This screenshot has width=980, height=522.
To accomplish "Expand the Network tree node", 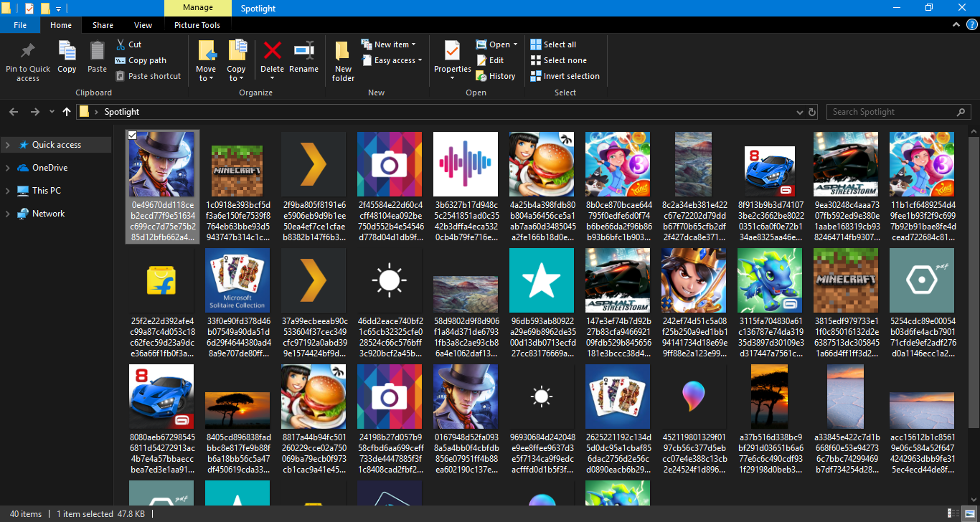I will (x=8, y=214).
